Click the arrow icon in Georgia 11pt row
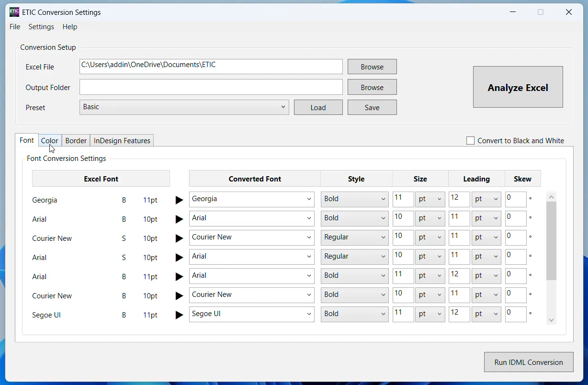The width and height of the screenshot is (588, 385). point(180,200)
